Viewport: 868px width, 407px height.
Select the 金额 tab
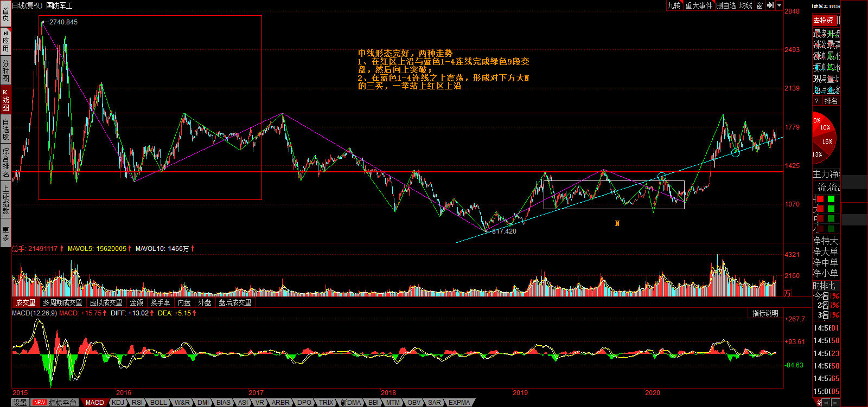pyautogui.click(x=137, y=302)
